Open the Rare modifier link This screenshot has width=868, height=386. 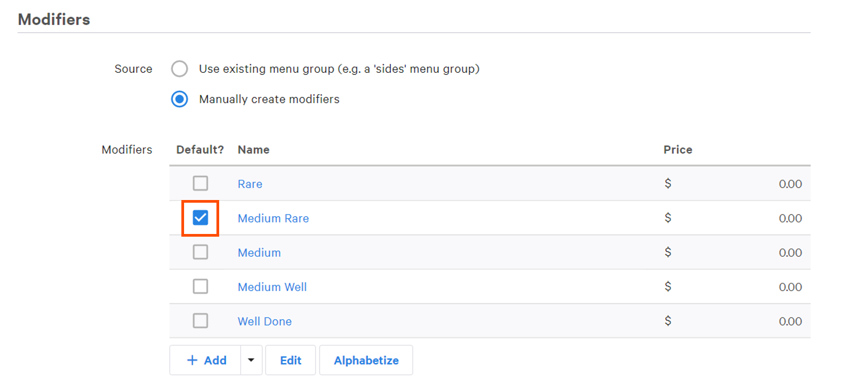250,184
